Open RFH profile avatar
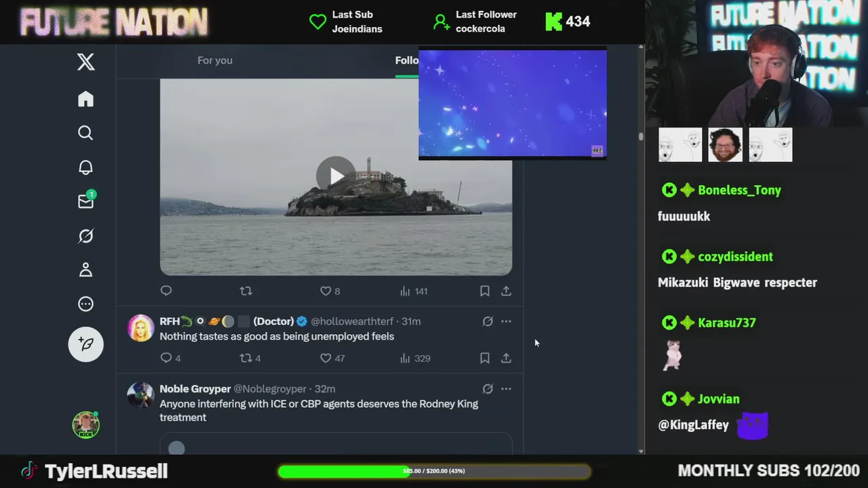 (x=141, y=328)
